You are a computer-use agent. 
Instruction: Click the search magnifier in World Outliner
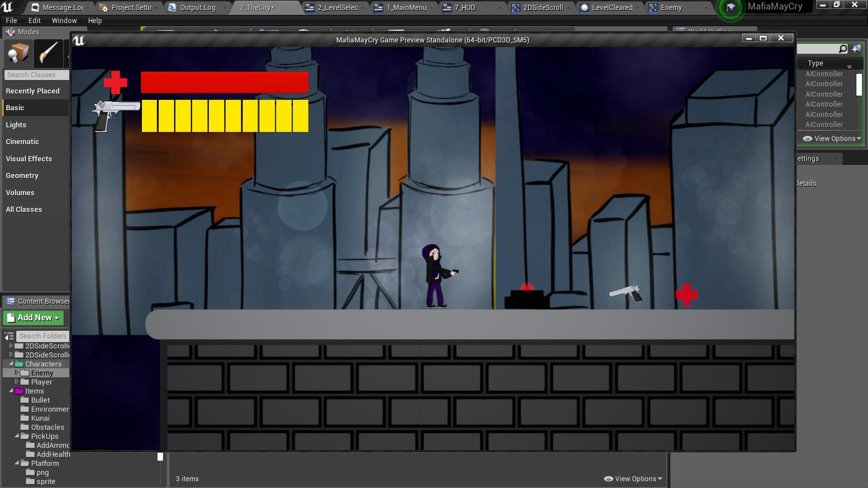[x=843, y=48]
